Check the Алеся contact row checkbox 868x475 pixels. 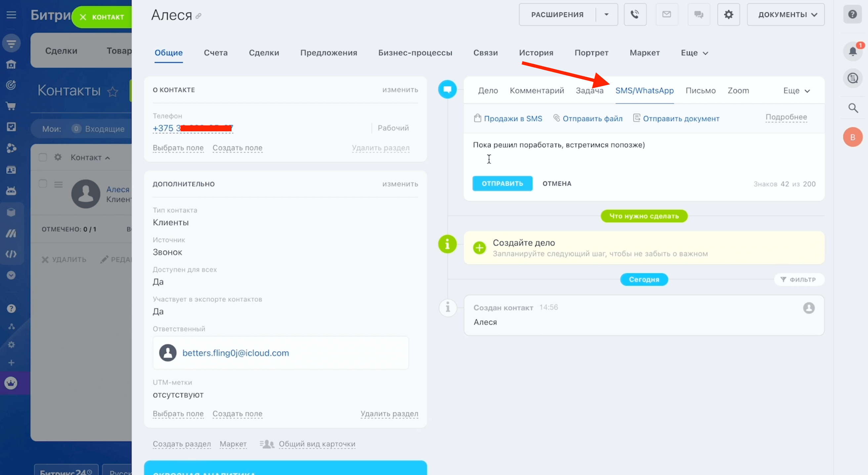coord(43,184)
